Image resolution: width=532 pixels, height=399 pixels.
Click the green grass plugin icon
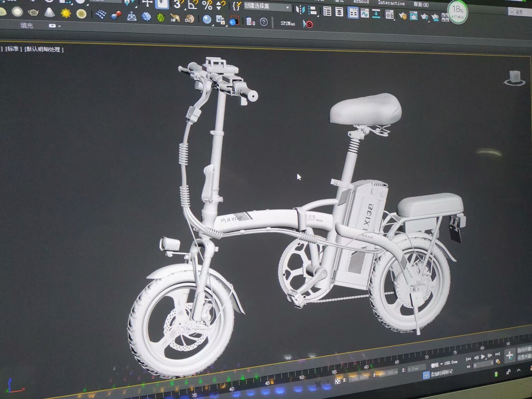tap(160, 18)
